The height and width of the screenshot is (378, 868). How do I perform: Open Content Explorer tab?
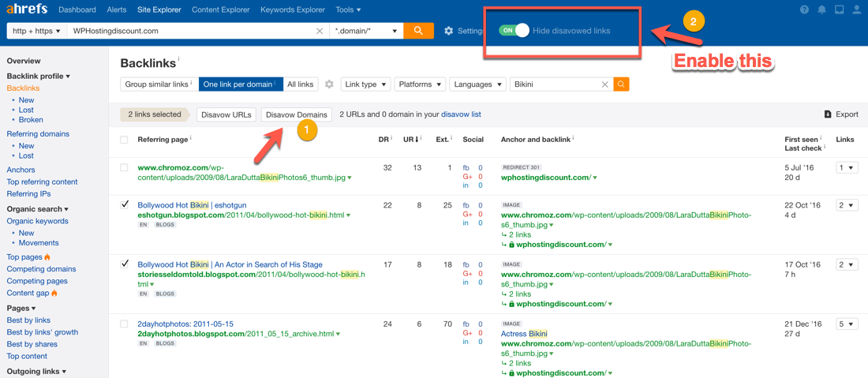(220, 10)
